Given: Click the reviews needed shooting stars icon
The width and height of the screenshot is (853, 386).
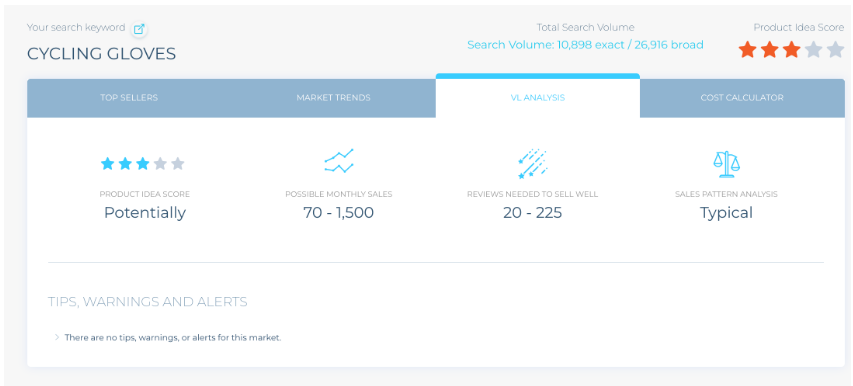Looking at the screenshot, I should 532,164.
